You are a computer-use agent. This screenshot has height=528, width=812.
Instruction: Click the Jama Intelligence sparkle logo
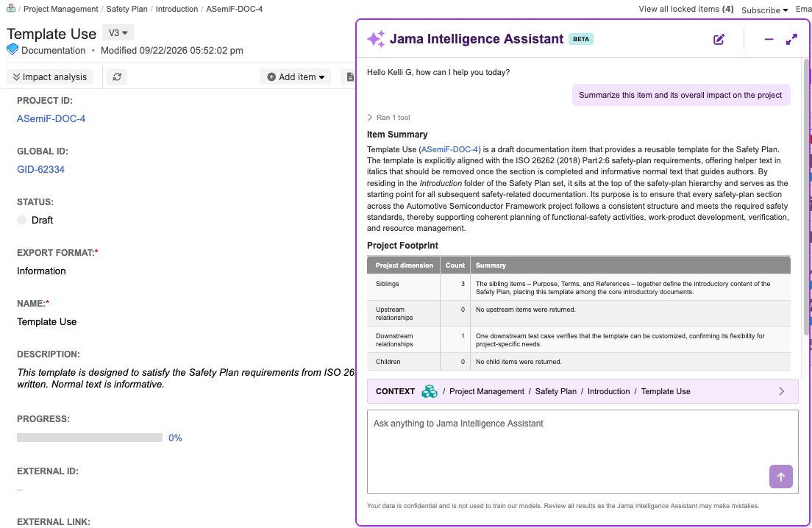(376, 39)
